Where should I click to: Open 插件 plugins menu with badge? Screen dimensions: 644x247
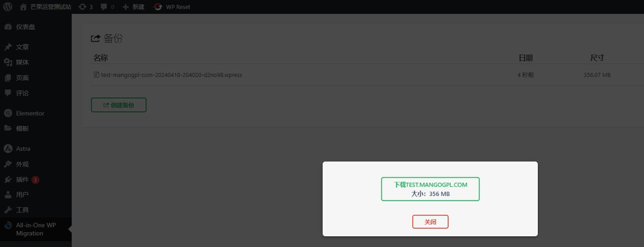[36, 179]
